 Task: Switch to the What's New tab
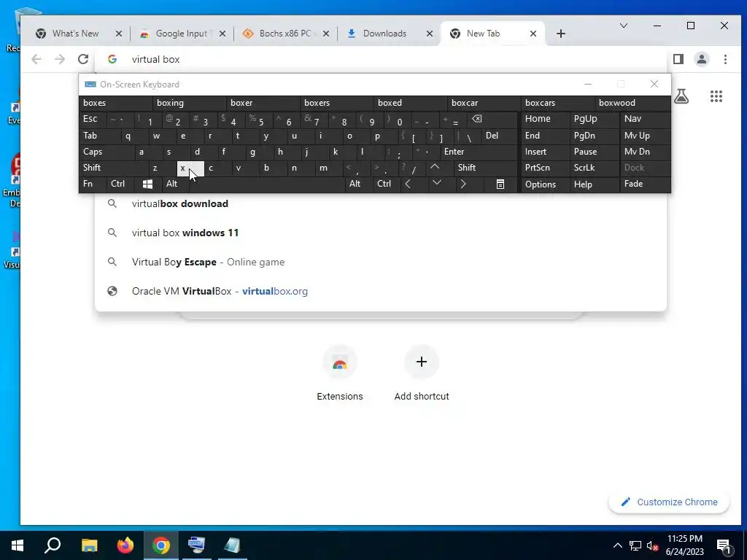coord(75,34)
